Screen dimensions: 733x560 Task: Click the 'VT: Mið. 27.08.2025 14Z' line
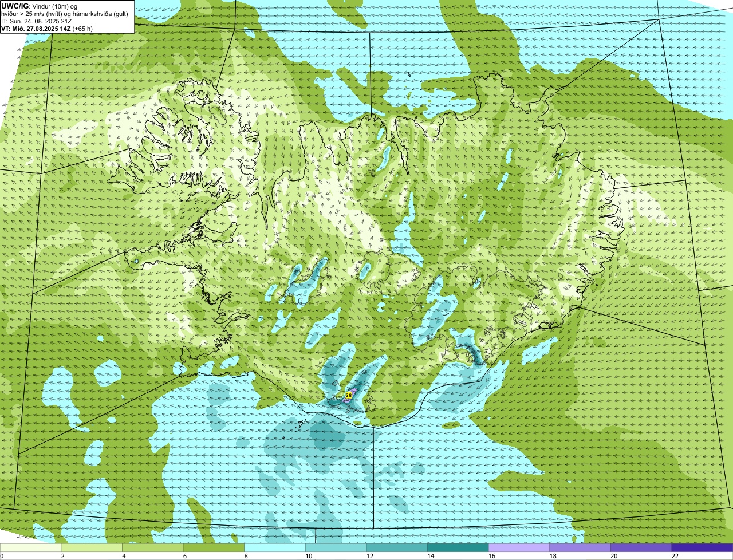tap(47, 29)
